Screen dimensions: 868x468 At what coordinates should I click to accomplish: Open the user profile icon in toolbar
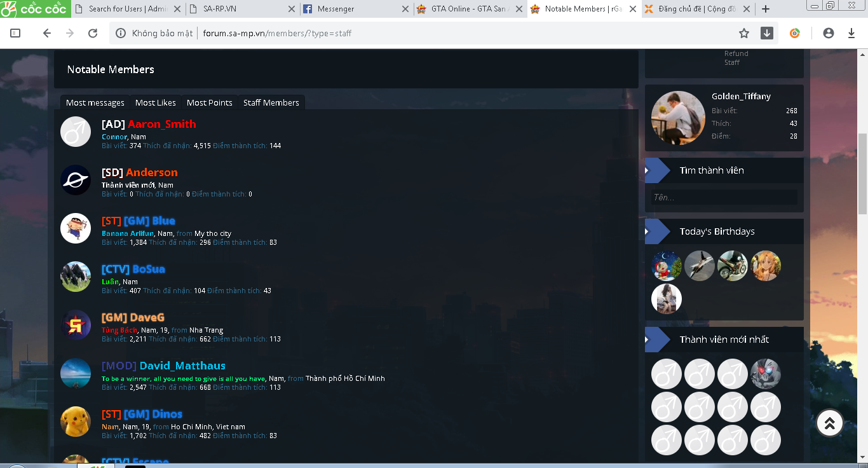point(828,33)
